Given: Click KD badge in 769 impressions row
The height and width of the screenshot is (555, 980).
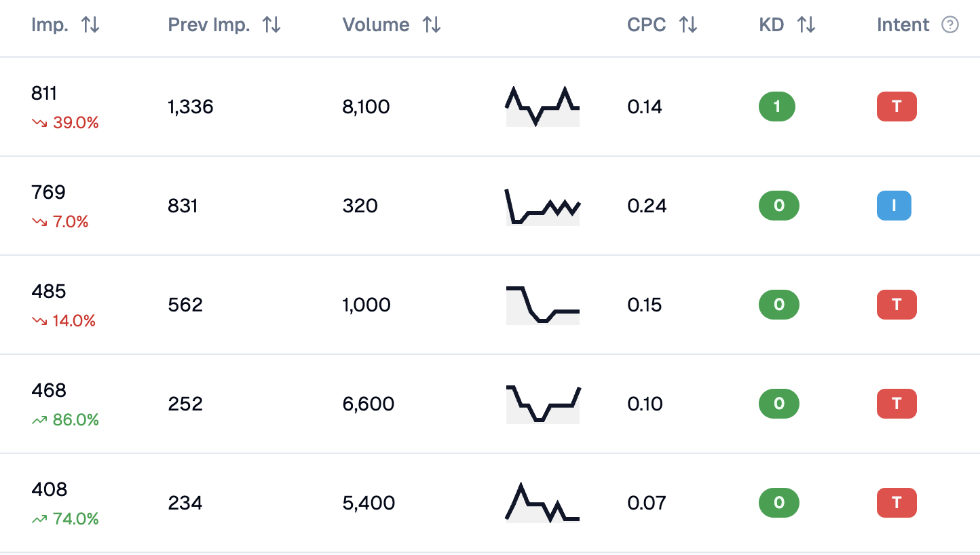Looking at the screenshot, I should pyautogui.click(x=778, y=206).
